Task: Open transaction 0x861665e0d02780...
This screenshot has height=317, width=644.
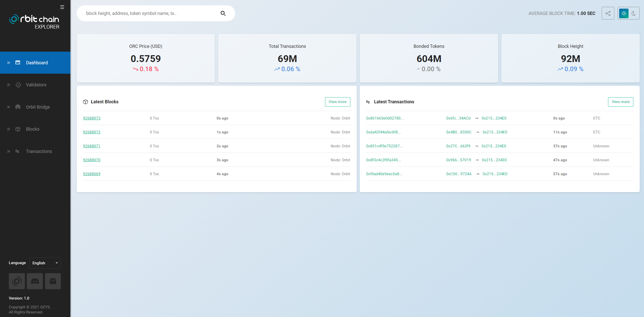Action: tap(385, 118)
